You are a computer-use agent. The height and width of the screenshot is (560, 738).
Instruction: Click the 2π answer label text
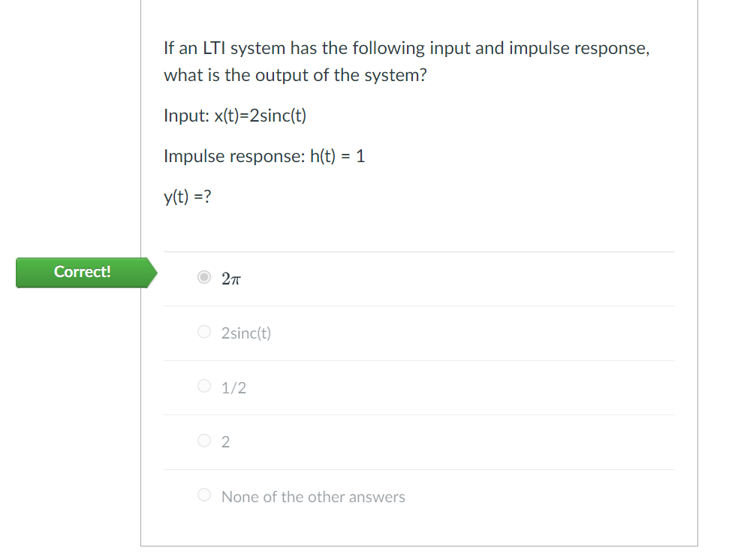[x=230, y=278]
